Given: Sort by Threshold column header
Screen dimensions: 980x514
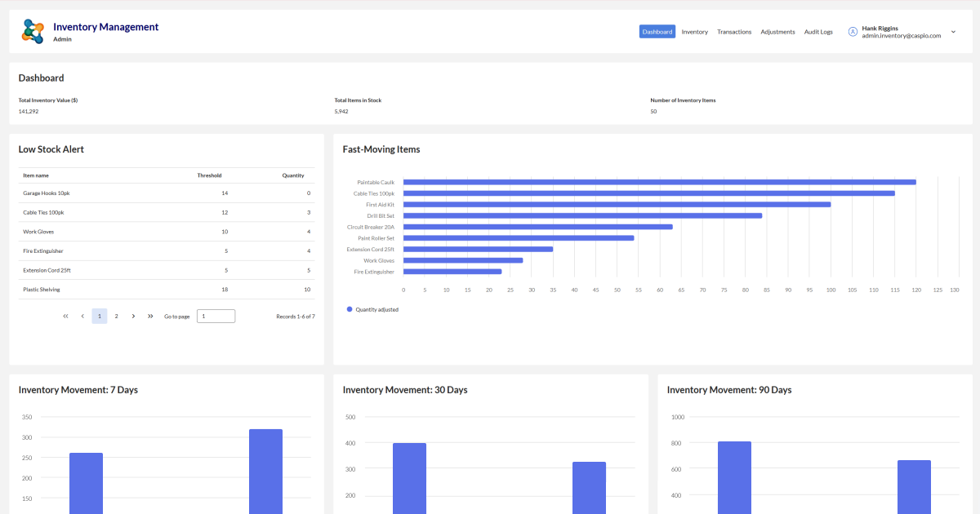Looking at the screenshot, I should click(209, 175).
